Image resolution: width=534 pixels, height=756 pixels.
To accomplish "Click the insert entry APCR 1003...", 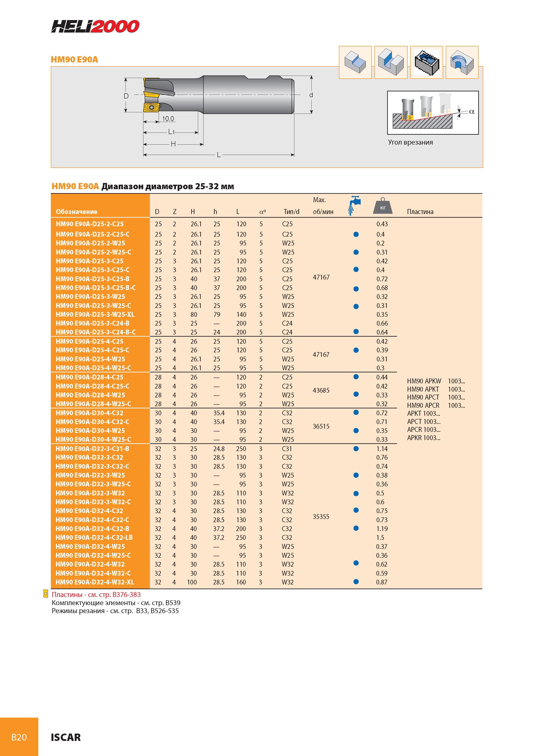I will pyautogui.click(x=424, y=430).
